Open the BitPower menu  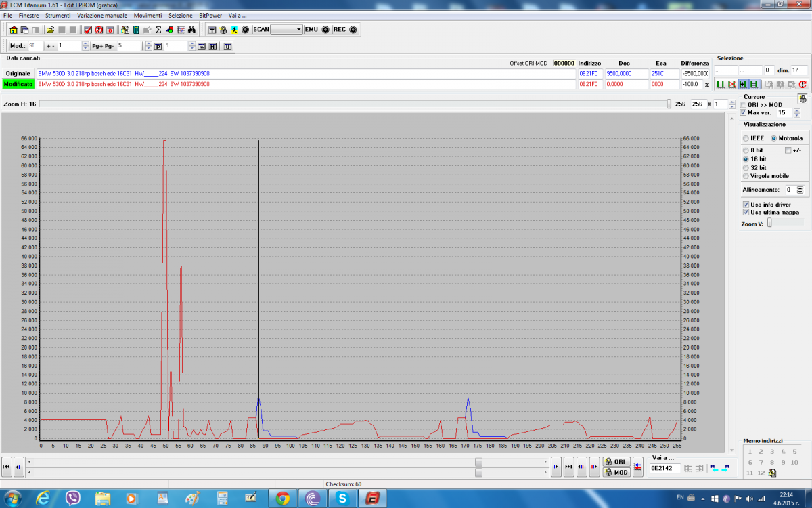coord(210,15)
